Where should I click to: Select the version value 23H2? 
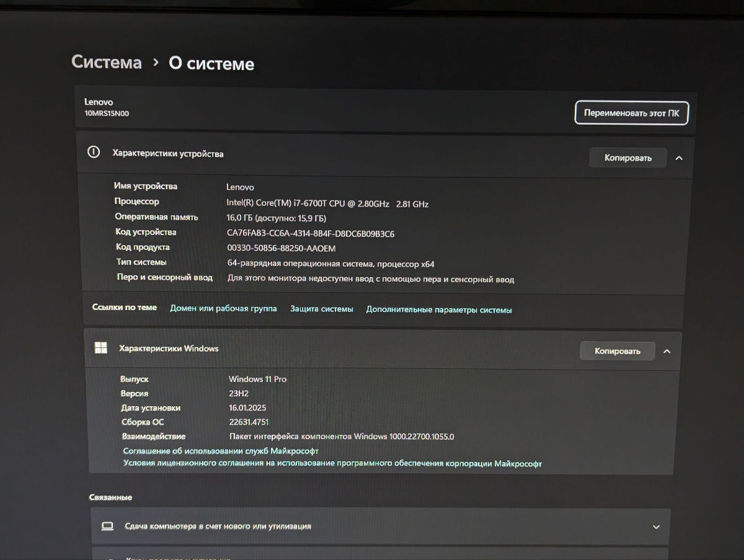pos(240,393)
